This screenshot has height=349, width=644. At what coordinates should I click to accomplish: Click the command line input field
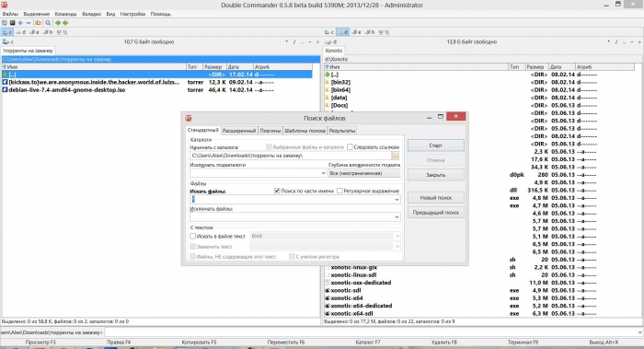pyautogui.click(x=371, y=332)
